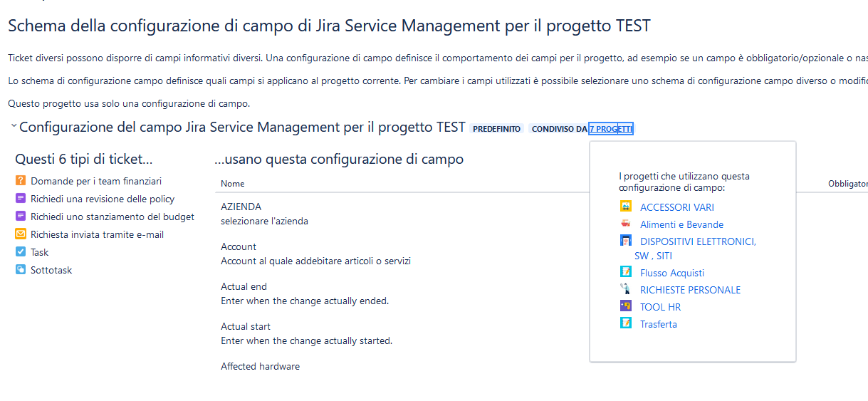Viewport: 868px width, 401px height.
Task: Open the ACCESSORI VARI project link
Action: pos(676,207)
